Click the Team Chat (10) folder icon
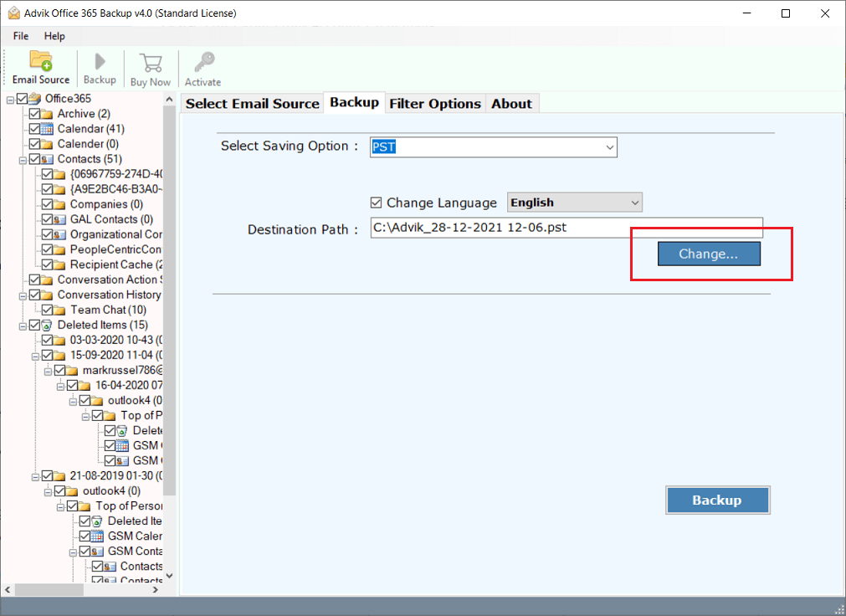This screenshot has width=846, height=616. coord(59,310)
